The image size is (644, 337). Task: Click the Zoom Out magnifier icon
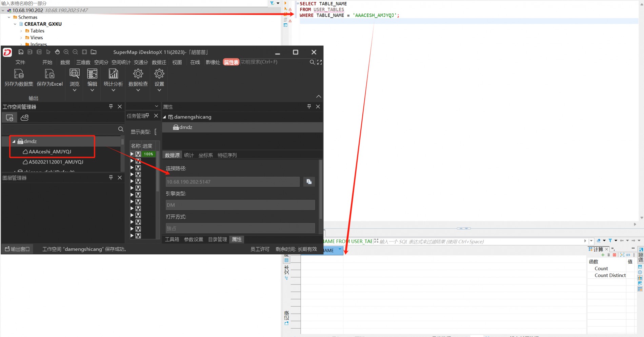coord(75,52)
